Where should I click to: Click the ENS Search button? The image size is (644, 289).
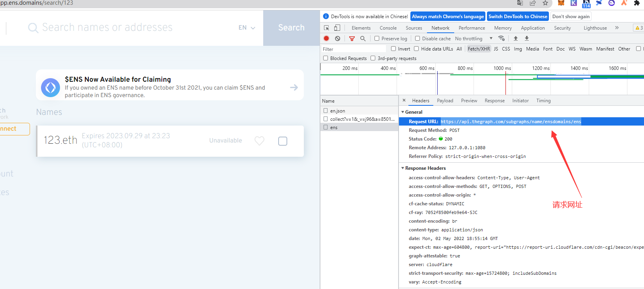(x=291, y=28)
